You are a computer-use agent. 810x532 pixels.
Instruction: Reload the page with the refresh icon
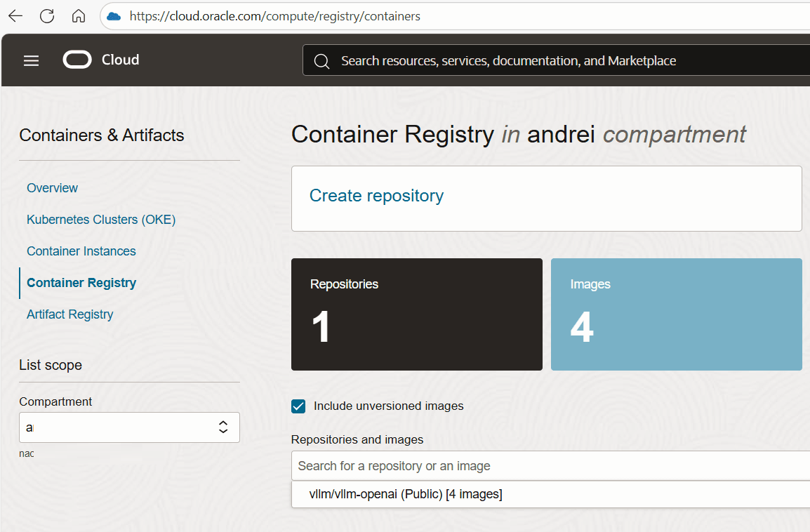point(47,16)
